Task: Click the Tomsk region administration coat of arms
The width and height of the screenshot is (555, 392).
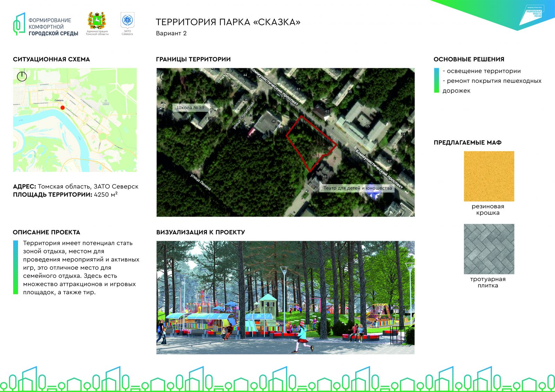Action: [97, 21]
